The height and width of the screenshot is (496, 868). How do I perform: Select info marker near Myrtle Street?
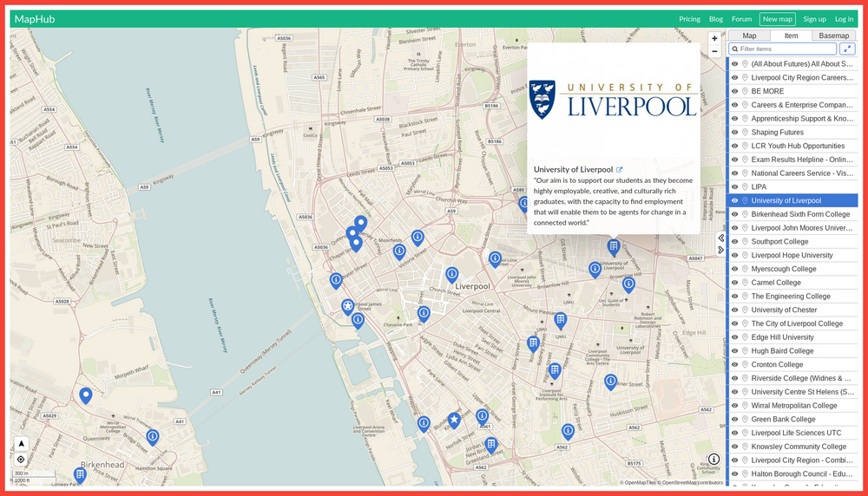click(610, 382)
